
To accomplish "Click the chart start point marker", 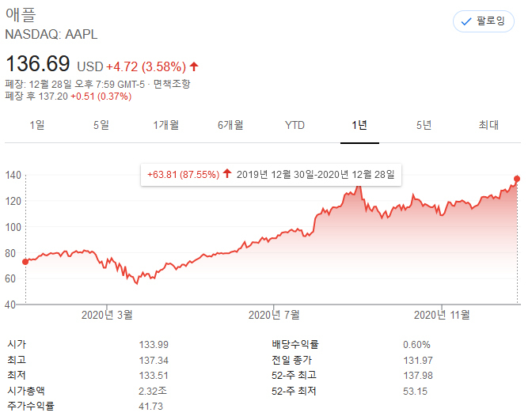I will point(25,262).
